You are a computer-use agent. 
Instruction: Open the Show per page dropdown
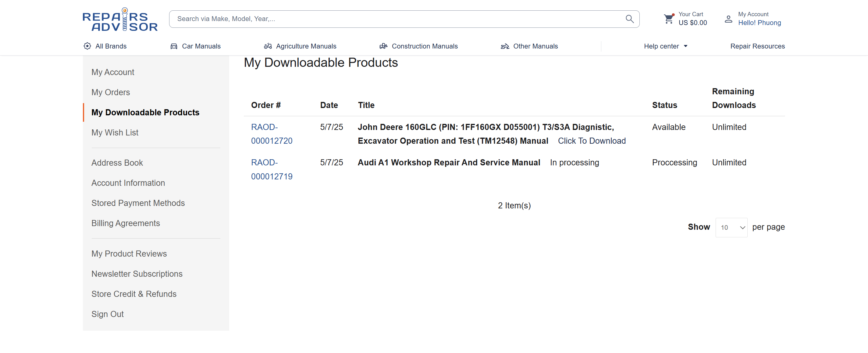(x=731, y=228)
